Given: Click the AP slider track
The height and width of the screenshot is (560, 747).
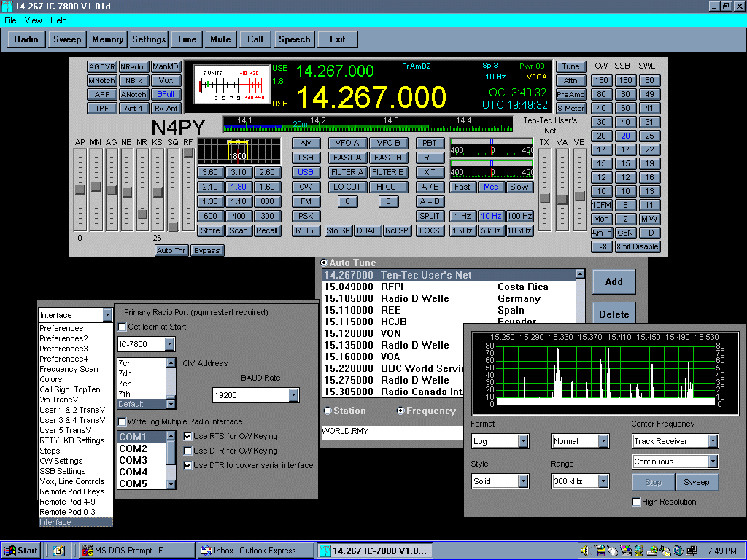Looking at the screenshot, I should [80, 190].
